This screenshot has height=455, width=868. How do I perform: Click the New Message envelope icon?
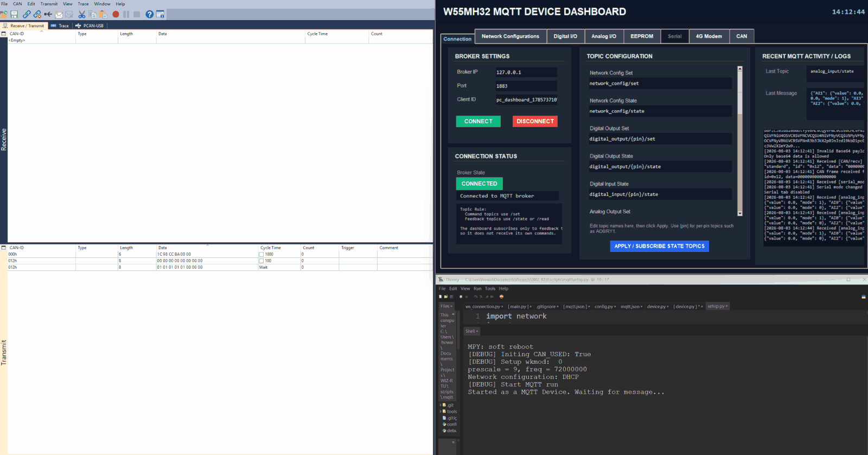tap(59, 14)
